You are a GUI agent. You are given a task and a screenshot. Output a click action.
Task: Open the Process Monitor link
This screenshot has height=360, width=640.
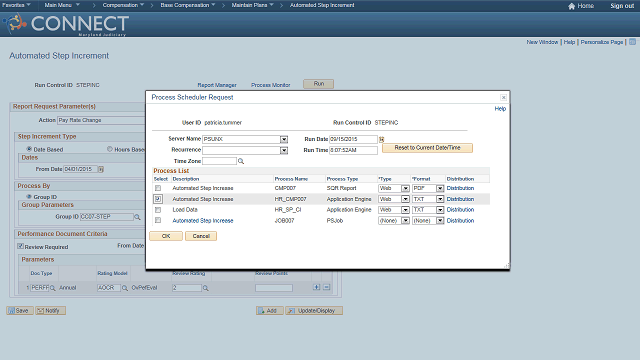pos(271,85)
